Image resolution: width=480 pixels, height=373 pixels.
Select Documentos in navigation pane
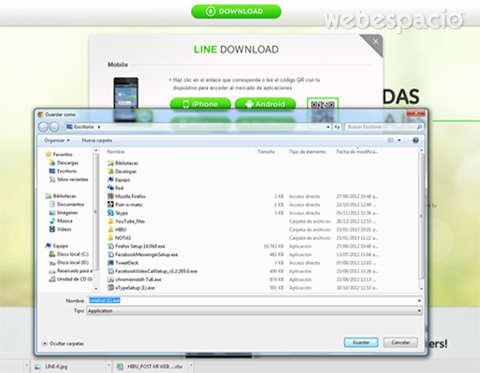click(67, 204)
